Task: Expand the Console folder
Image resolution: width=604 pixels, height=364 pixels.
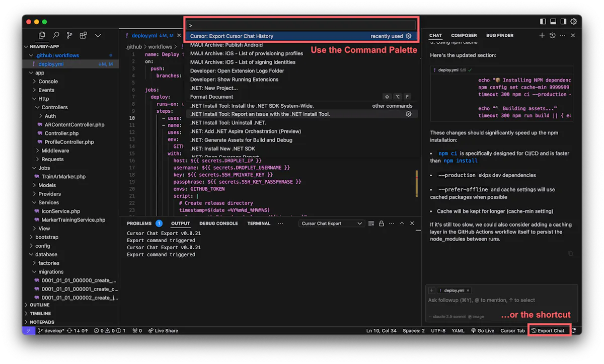Action: [x=48, y=82]
